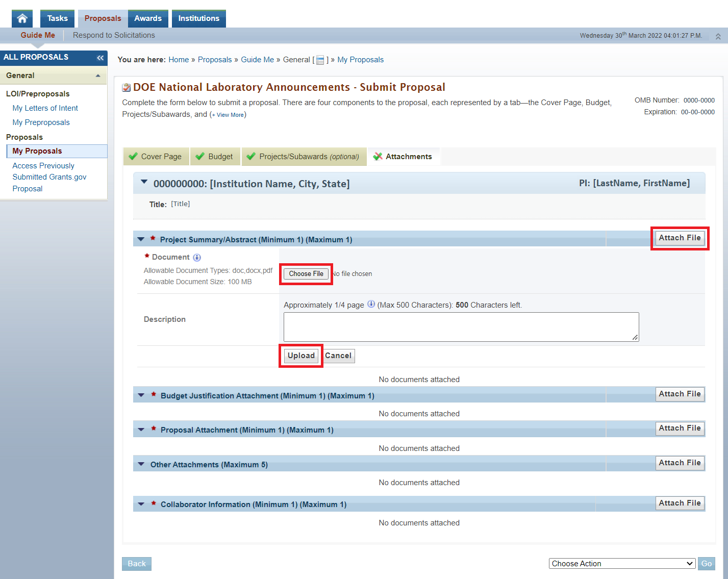Select the Guide Me submenu

(x=38, y=35)
